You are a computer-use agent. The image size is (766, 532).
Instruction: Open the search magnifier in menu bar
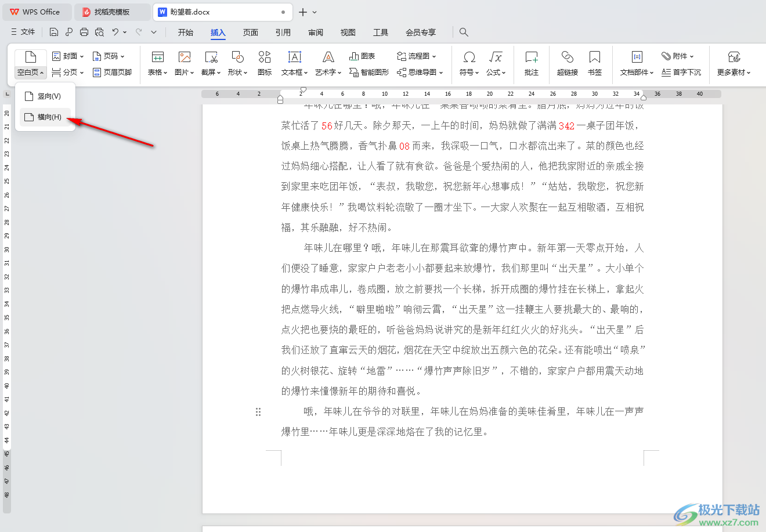point(464,32)
